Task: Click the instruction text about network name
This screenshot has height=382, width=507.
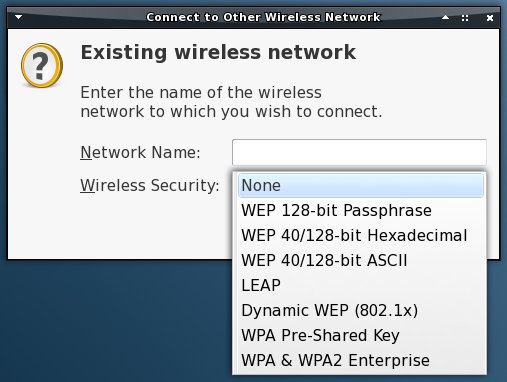Action: (x=231, y=102)
